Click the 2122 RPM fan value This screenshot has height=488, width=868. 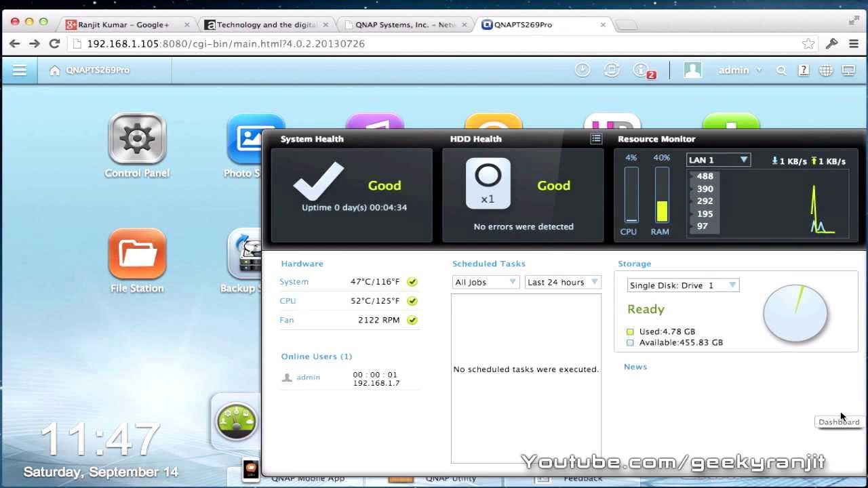click(378, 320)
